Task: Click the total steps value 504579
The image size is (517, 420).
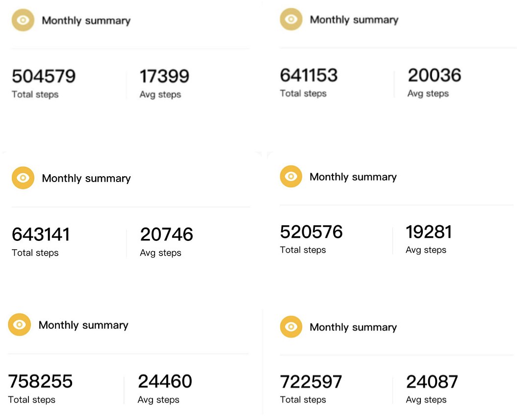Action: (x=44, y=76)
